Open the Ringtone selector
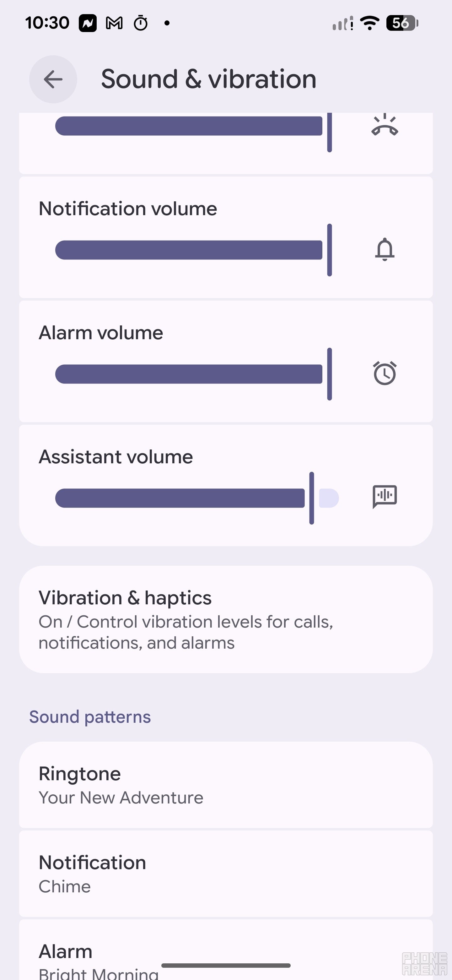 tap(226, 784)
